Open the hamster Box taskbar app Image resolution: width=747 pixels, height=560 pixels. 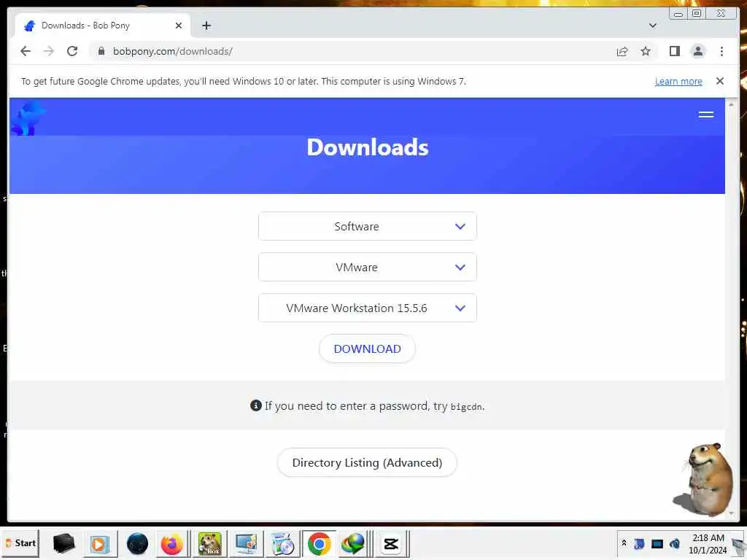coord(209,544)
